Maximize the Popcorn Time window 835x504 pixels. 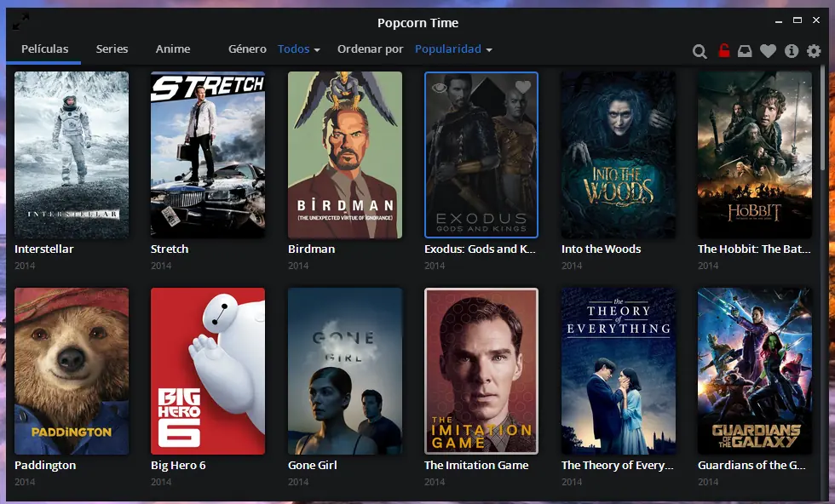point(798,20)
